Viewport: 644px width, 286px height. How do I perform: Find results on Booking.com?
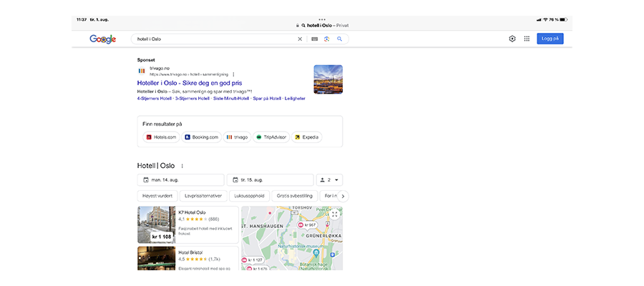pyautogui.click(x=201, y=137)
